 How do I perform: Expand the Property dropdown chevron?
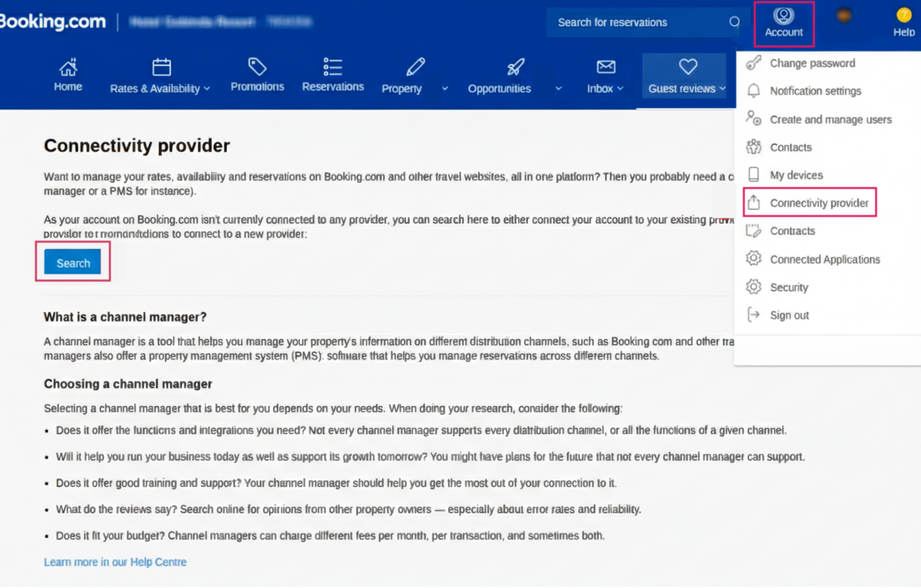[x=445, y=89]
